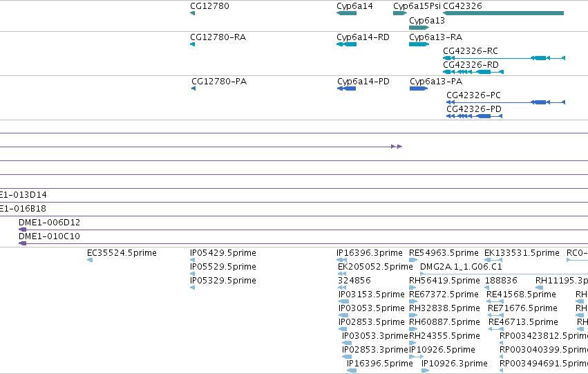Select the RH24355.5prime EST

(x=413, y=343)
